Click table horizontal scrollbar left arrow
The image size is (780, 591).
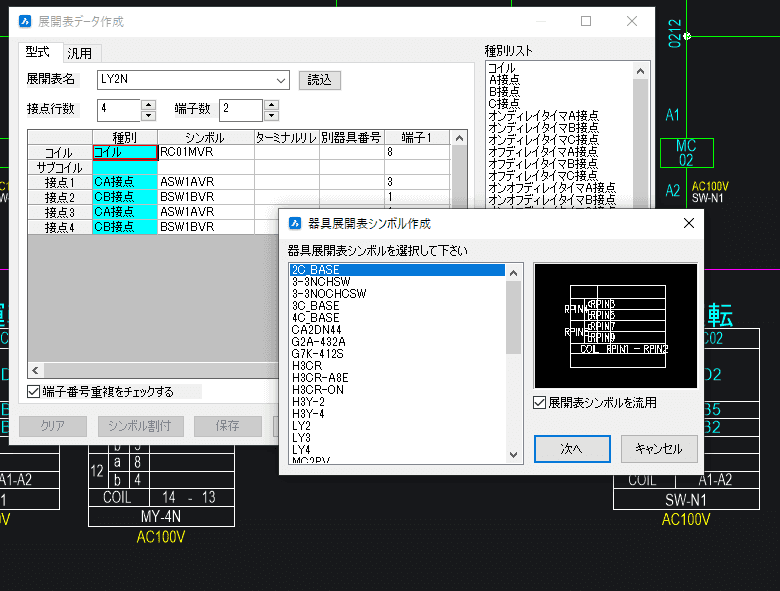point(35,370)
